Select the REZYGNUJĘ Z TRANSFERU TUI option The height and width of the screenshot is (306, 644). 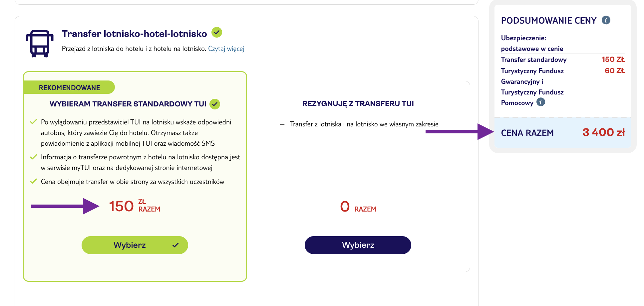coord(358,245)
